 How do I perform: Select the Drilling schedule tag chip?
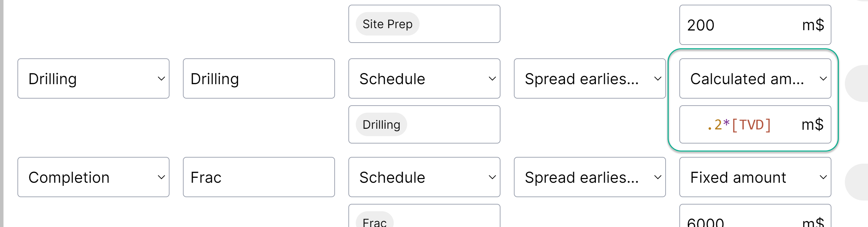tap(381, 125)
